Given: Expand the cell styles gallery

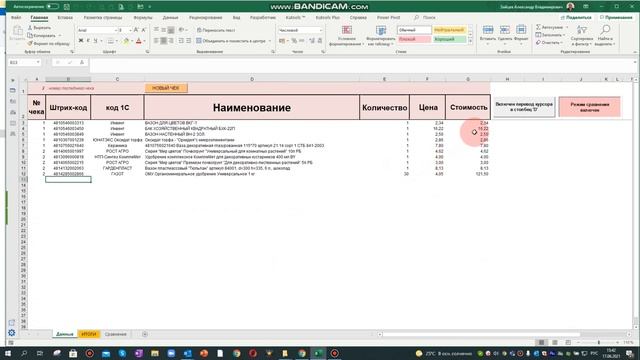Looking at the screenshot, I should (x=470, y=41).
